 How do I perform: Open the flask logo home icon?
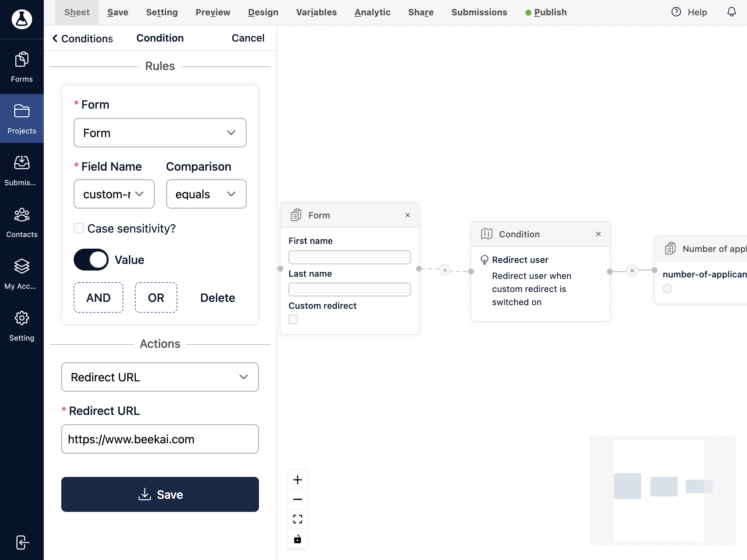click(x=22, y=19)
